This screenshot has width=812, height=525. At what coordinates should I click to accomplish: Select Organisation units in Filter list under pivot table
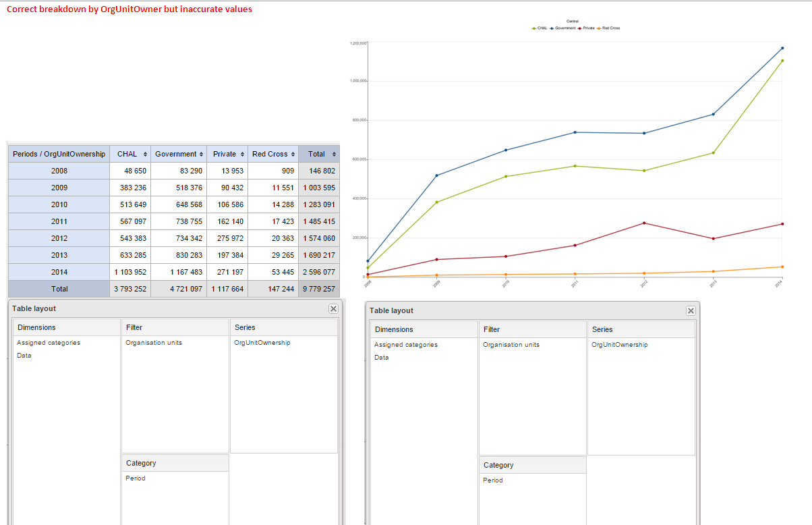pos(154,343)
